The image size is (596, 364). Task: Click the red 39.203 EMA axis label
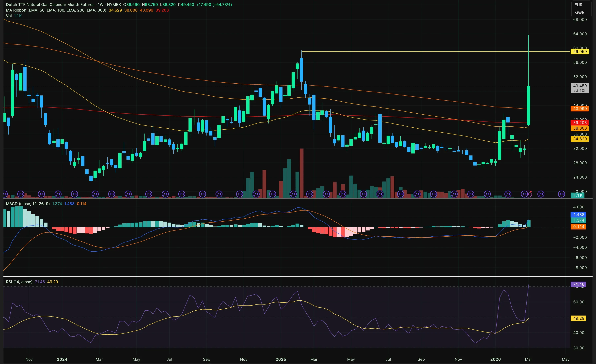coord(580,123)
